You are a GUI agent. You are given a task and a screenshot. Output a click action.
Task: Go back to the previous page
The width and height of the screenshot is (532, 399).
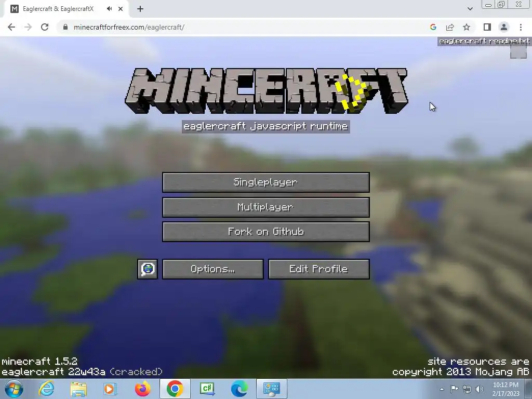pyautogui.click(x=11, y=27)
